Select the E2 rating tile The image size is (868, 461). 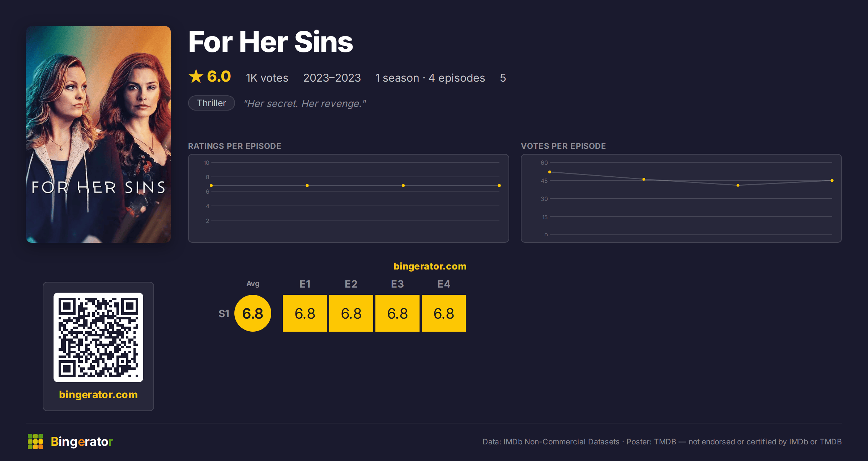pyautogui.click(x=351, y=313)
